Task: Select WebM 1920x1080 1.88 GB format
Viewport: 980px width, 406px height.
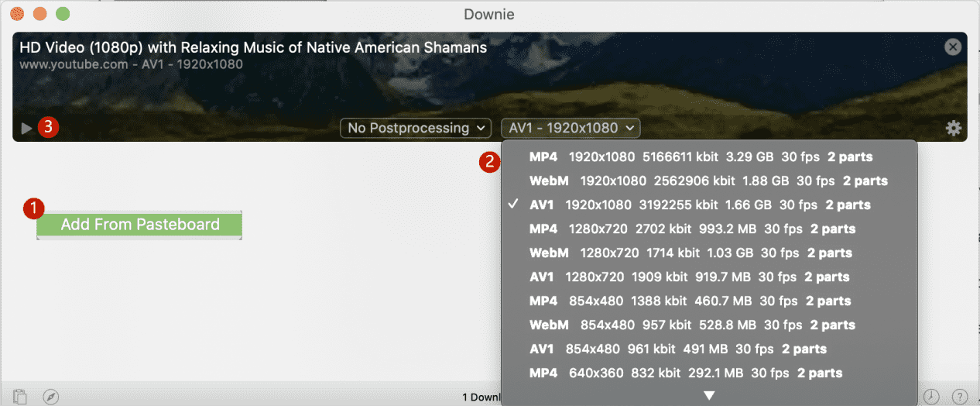Action: [x=708, y=181]
